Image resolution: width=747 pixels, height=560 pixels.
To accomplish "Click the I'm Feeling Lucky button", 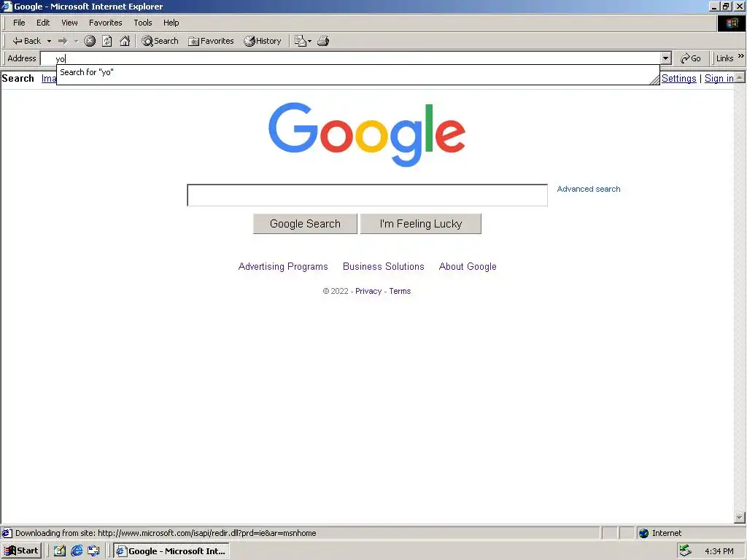I will coord(421,224).
